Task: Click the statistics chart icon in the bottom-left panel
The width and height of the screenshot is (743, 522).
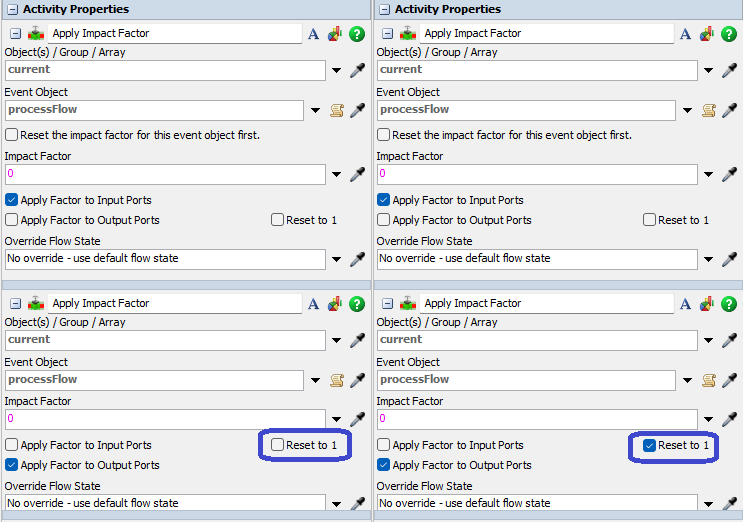Action: (x=335, y=304)
